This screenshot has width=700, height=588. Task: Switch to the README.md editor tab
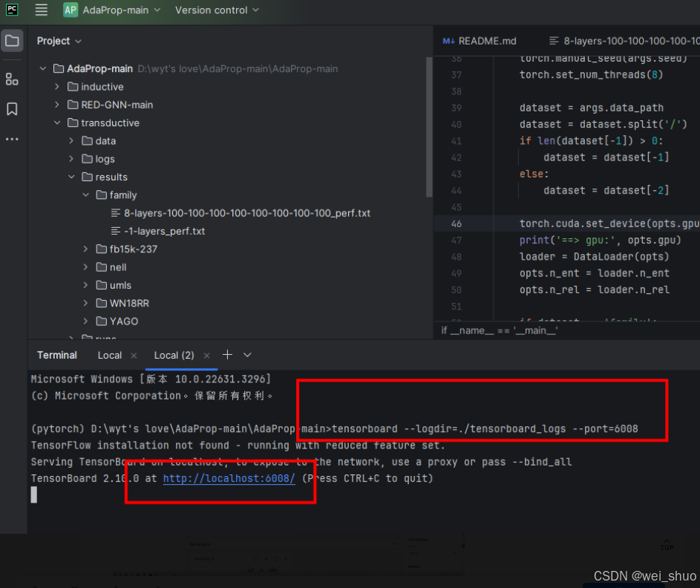pyautogui.click(x=480, y=41)
